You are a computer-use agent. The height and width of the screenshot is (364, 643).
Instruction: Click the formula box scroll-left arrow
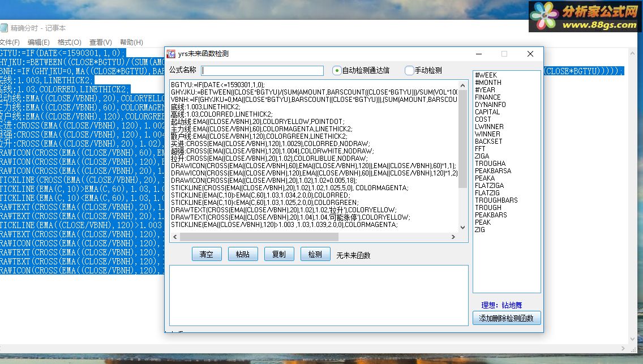[x=175, y=237]
